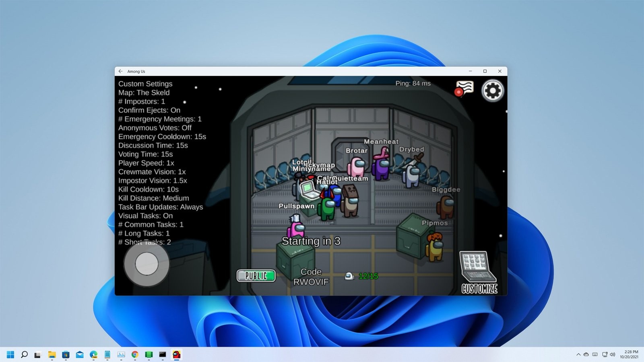
Task: Click Emergency Cooldown: 15s line
Action: [x=162, y=137]
